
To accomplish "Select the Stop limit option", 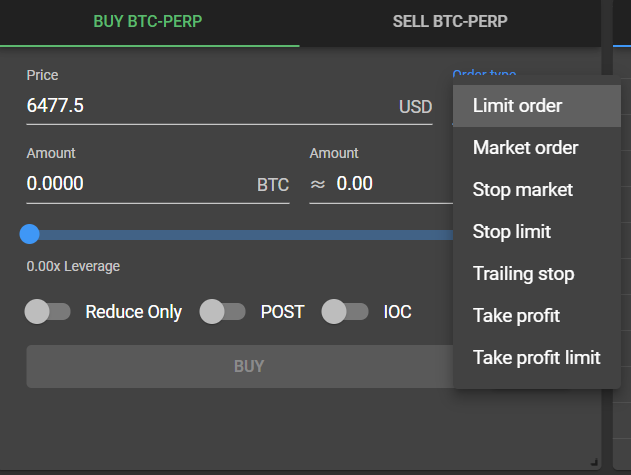I will pyautogui.click(x=511, y=232).
